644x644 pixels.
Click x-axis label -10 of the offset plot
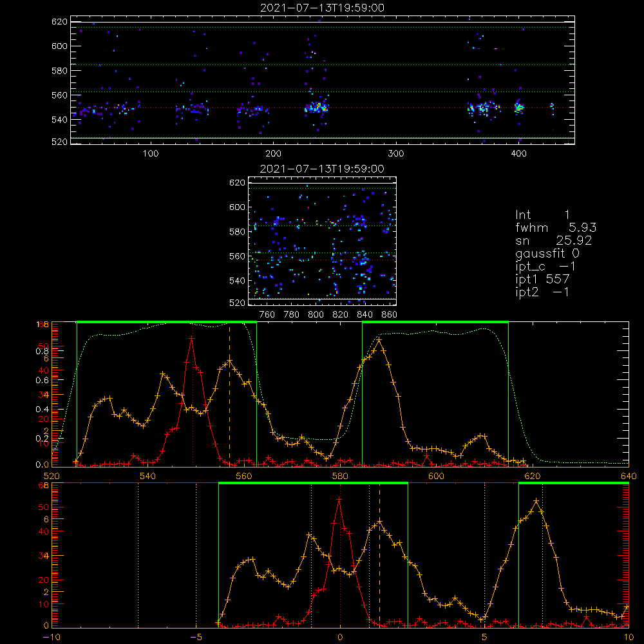coord(52,638)
